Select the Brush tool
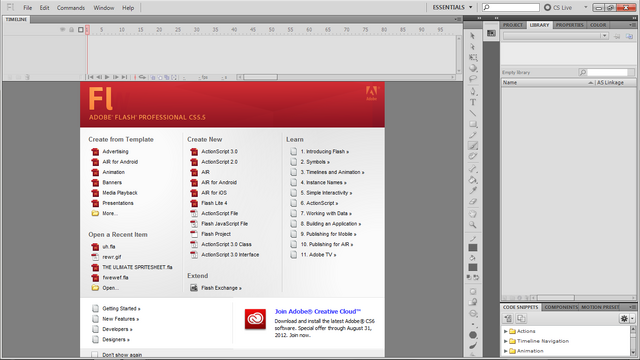The width and height of the screenshot is (640, 360). coord(473,146)
